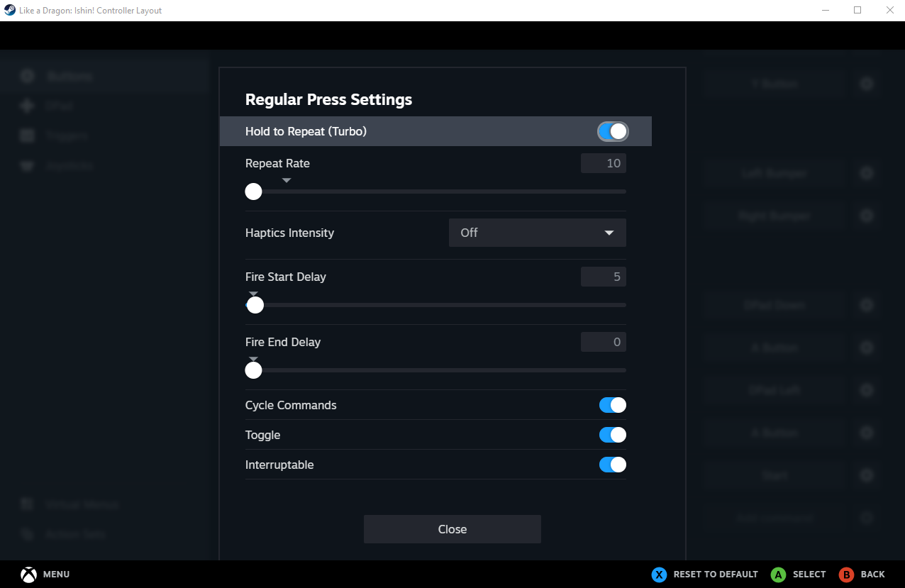Click the Xbox guide Menu icon

(28, 575)
